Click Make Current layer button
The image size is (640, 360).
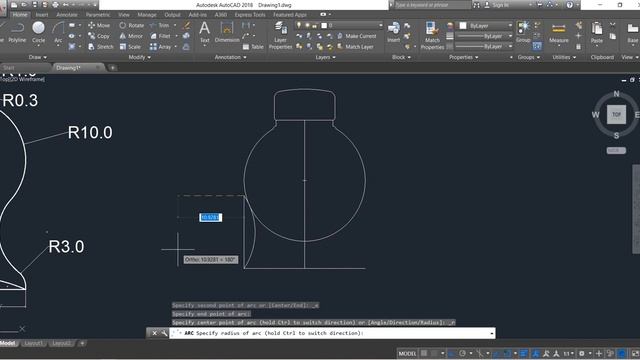(x=357, y=36)
